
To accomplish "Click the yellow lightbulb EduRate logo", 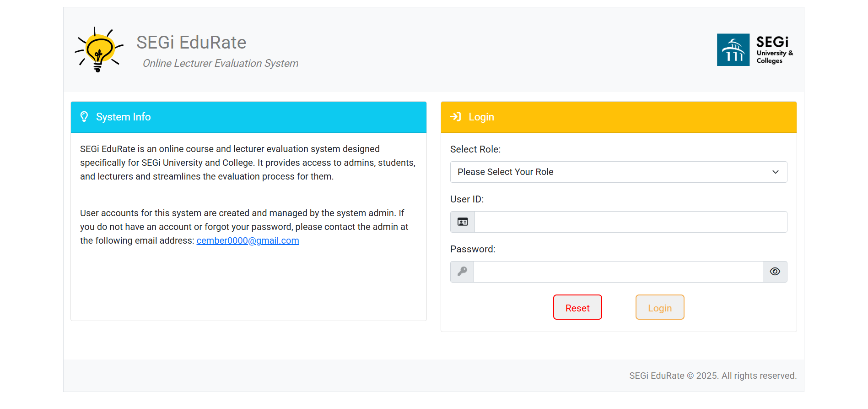I will pyautogui.click(x=99, y=49).
